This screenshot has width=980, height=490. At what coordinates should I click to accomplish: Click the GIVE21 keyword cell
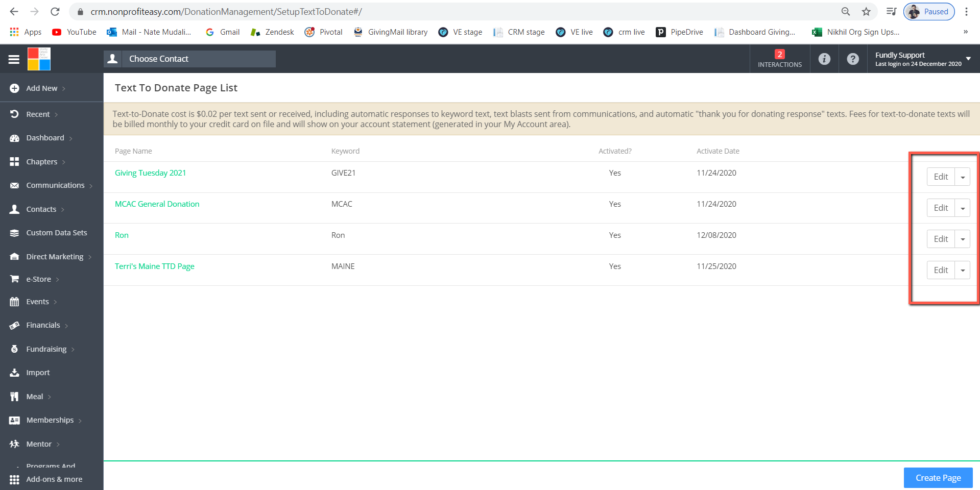[343, 173]
